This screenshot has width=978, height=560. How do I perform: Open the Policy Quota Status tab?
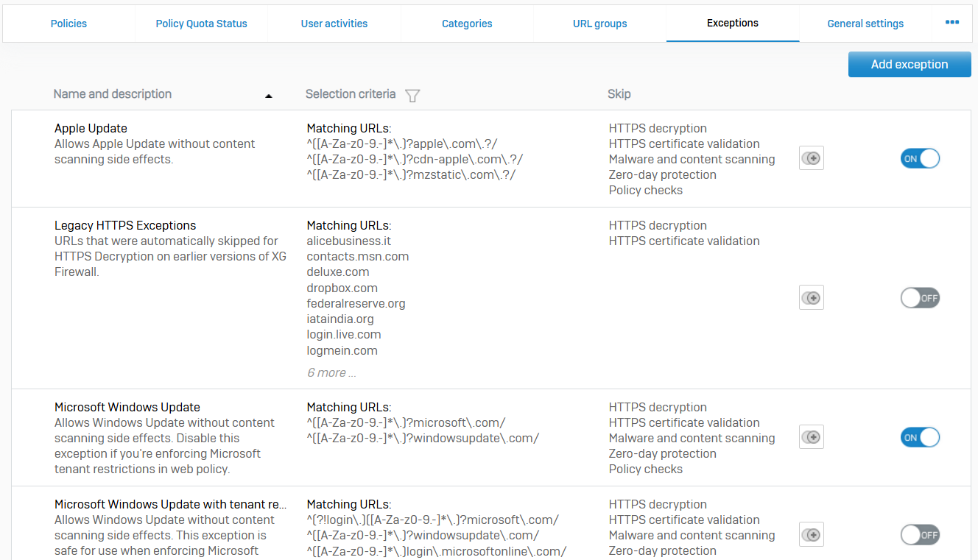point(201,24)
